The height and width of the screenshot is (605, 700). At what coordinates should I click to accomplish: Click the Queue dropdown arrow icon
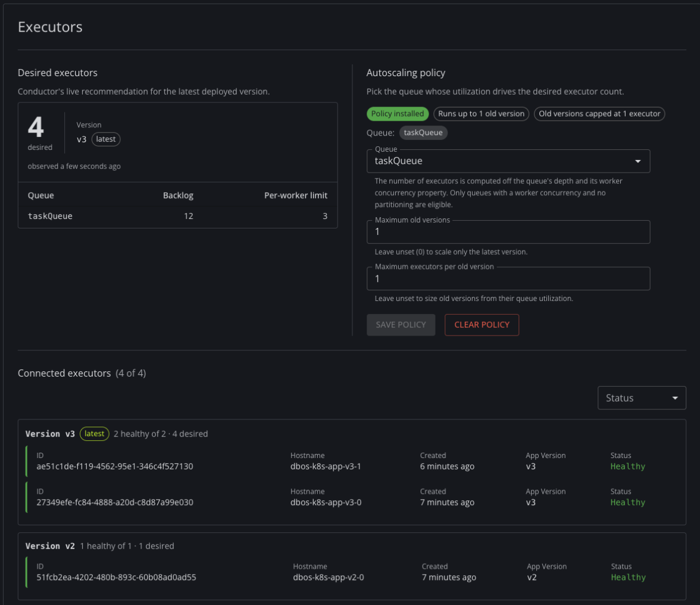pos(638,162)
